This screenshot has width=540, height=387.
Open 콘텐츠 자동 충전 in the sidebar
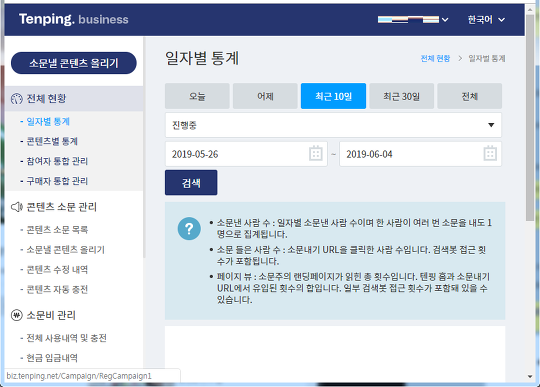(x=57, y=289)
